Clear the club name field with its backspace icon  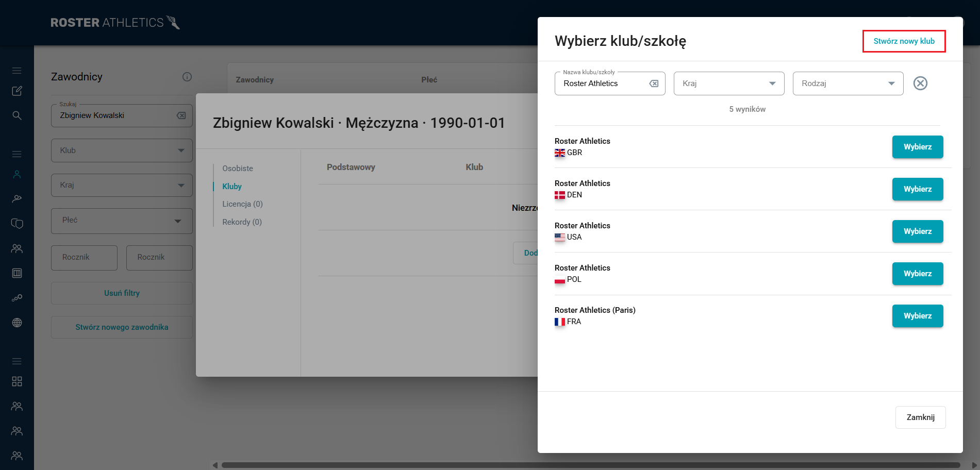tap(654, 83)
